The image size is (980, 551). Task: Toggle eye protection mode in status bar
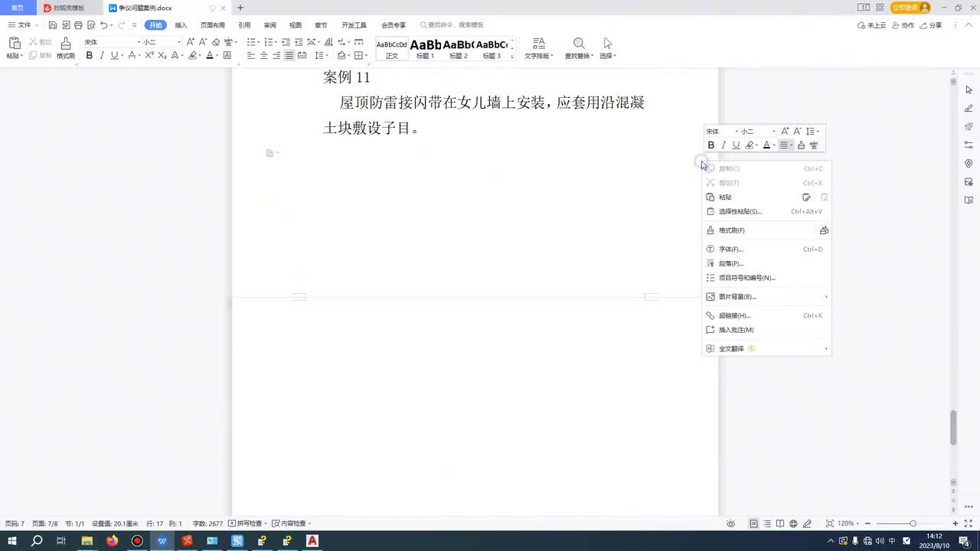(x=731, y=523)
